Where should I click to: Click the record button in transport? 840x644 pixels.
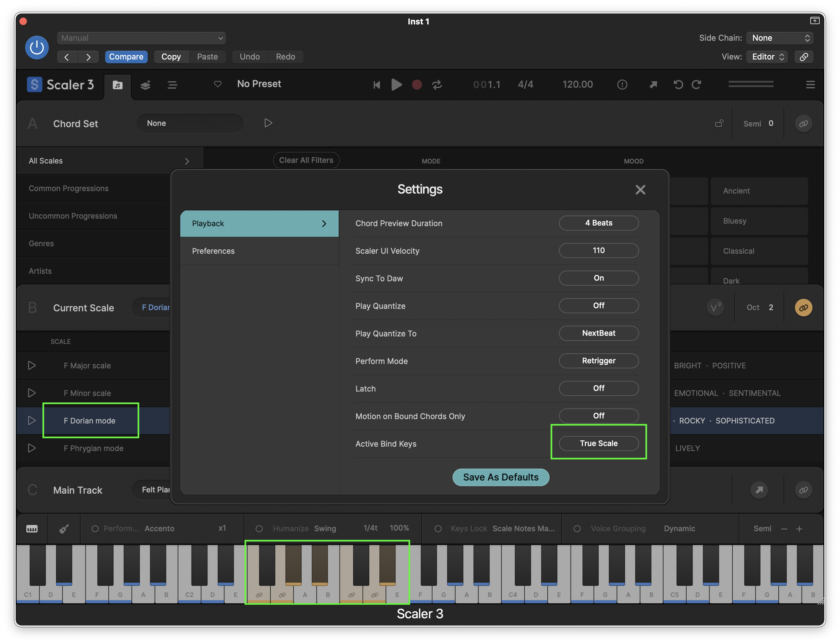pyautogui.click(x=417, y=84)
